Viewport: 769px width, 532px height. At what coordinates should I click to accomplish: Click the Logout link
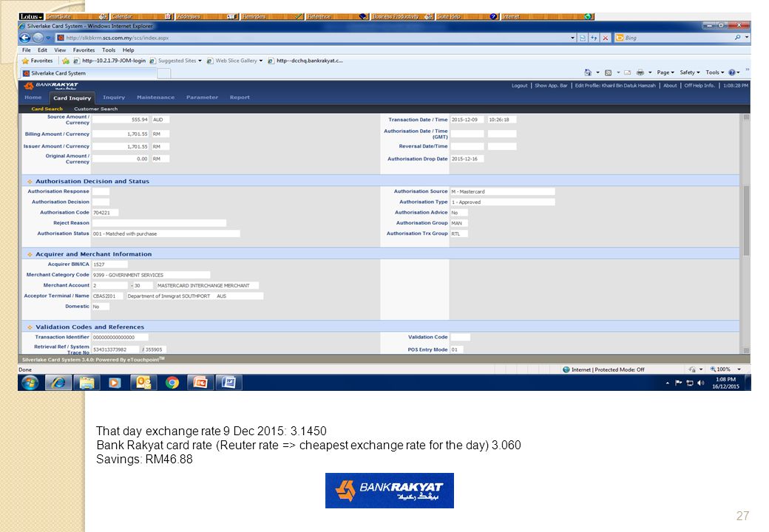[x=519, y=85]
